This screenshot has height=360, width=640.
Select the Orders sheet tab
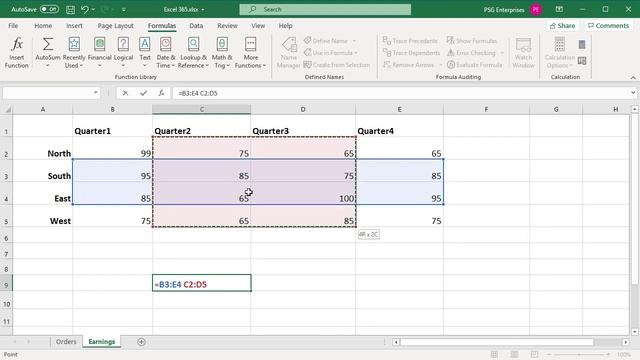(66, 342)
